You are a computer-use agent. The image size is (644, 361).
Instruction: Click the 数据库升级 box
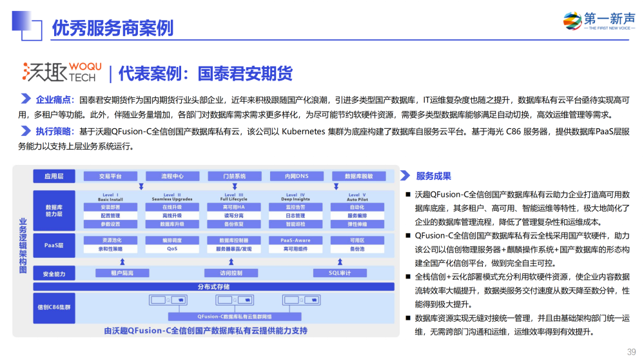(x=172, y=224)
